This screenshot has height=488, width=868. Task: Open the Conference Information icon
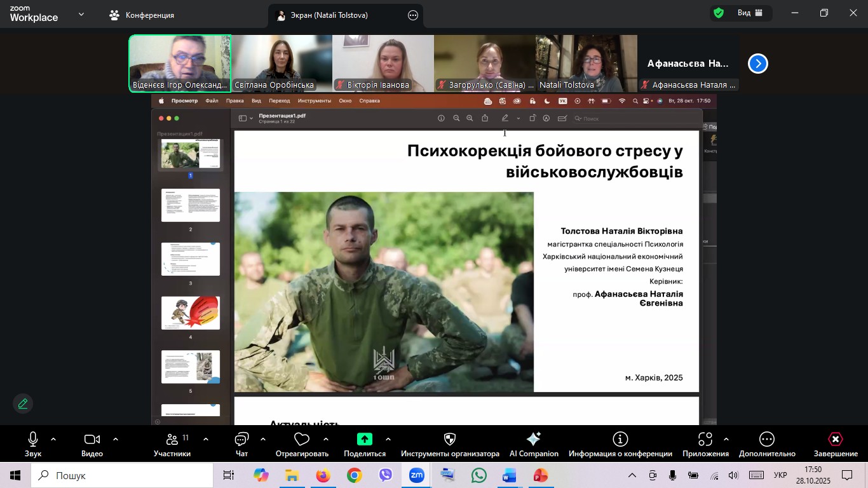point(620,444)
